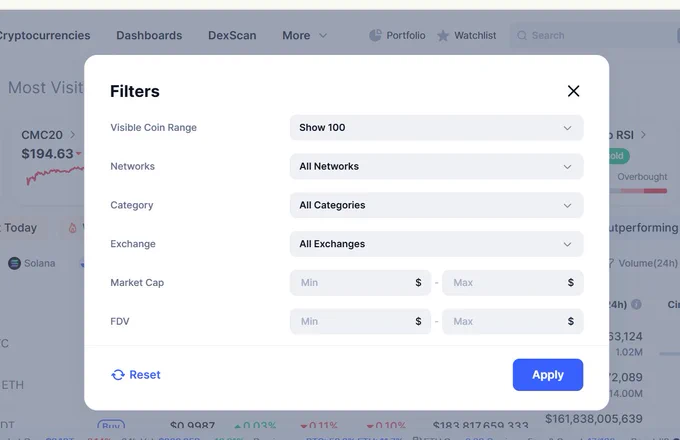680x440 pixels.
Task: Click the FDV Max input field
Action: click(x=513, y=321)
